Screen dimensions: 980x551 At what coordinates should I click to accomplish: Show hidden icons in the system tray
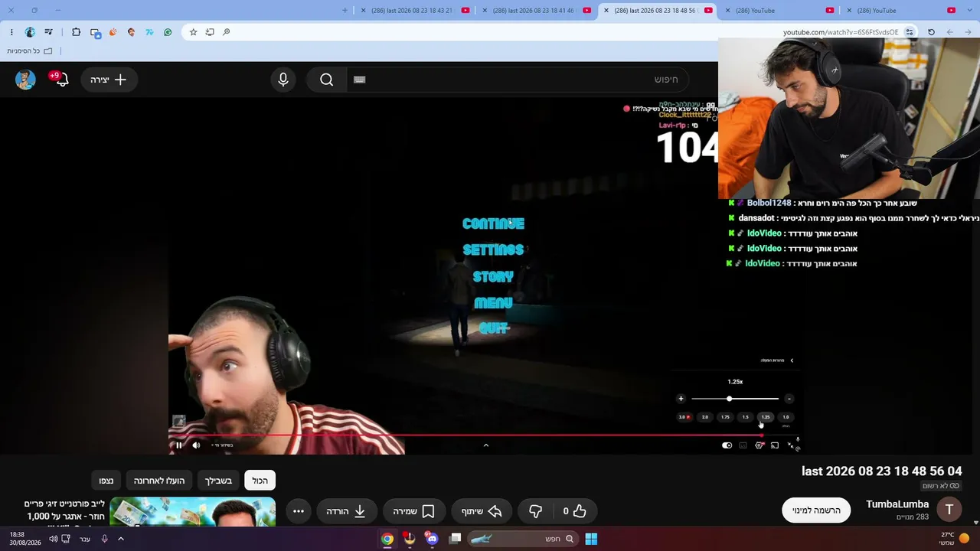pos(120,539)
